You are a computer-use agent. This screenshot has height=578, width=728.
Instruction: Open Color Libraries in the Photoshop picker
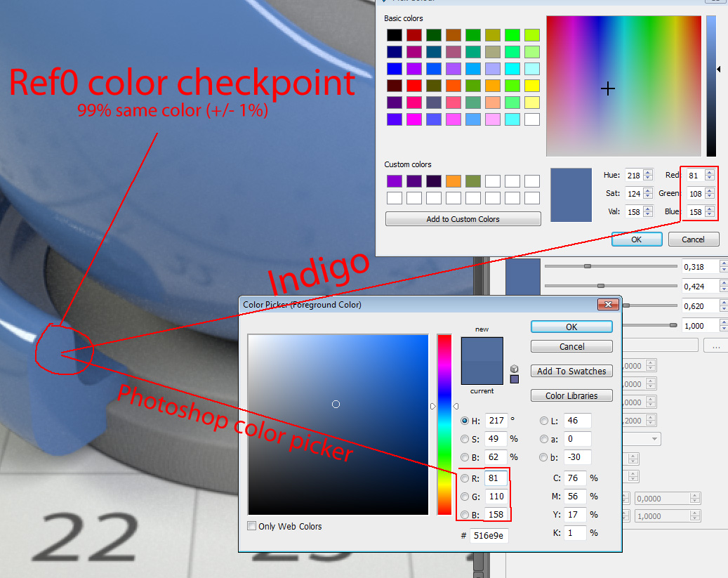pos(571,395)
